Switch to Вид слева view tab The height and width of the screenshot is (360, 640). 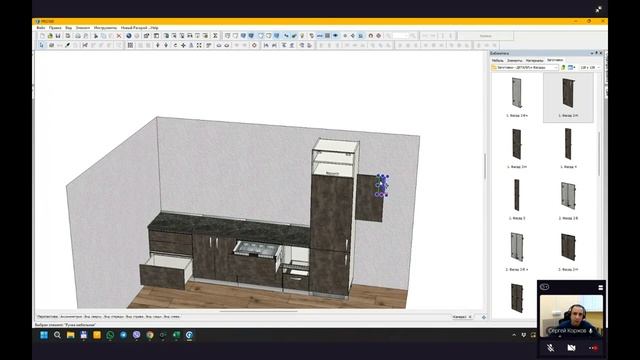tap(172, 317)
